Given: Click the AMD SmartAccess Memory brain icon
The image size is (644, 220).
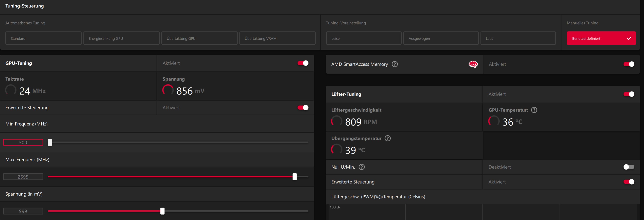Looking at the screenshot, I should pyautogui.click(x=473, y=64).
